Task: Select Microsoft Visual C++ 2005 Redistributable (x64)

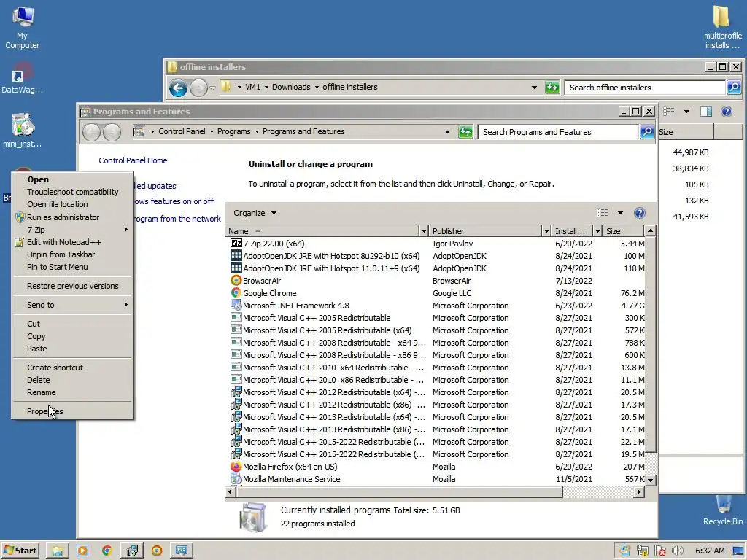Action: click(437, 330)
